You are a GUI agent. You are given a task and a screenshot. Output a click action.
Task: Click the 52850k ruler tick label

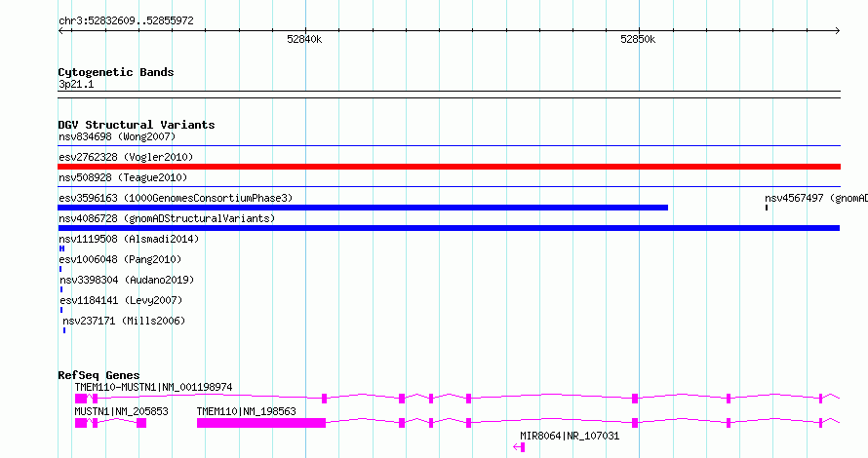click(638, 39)
